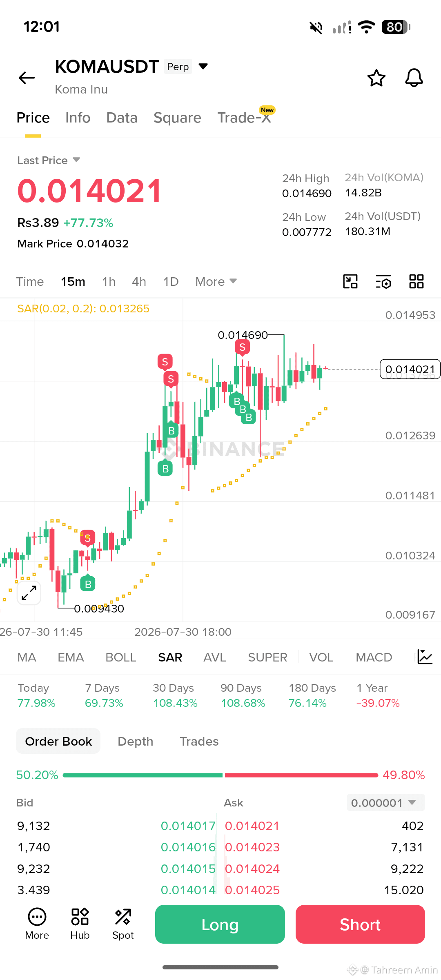Select ask price 0.014021 in order book
Screen dimensions: 441x980
click(252, 826)
